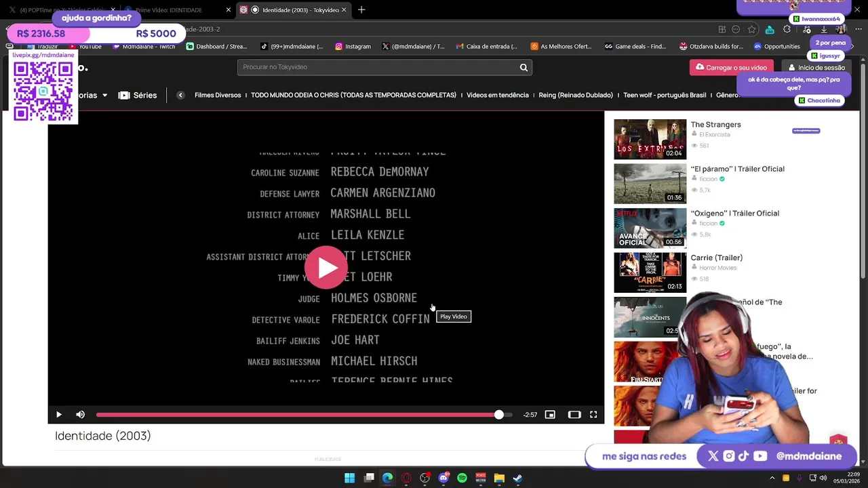This screenshot has height=488, width=868.
Task: Toggle theater mode in the video player
Action: click(574, 414)
